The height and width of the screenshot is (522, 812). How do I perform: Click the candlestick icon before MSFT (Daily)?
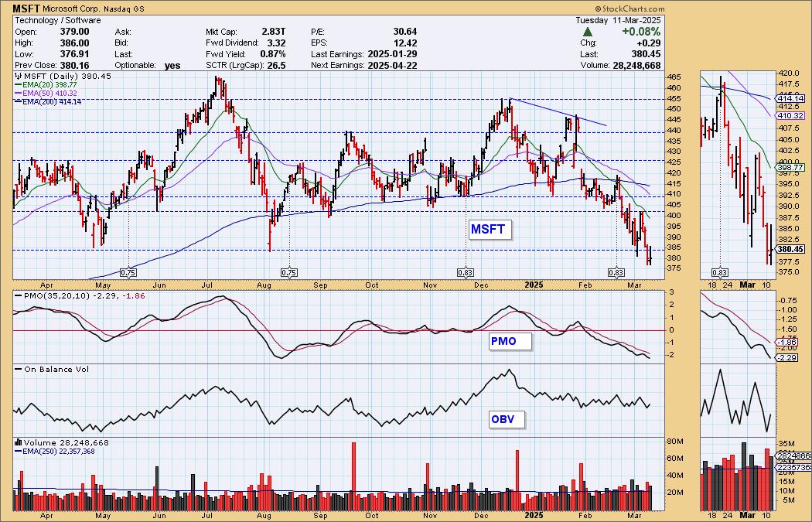[19, 76]
